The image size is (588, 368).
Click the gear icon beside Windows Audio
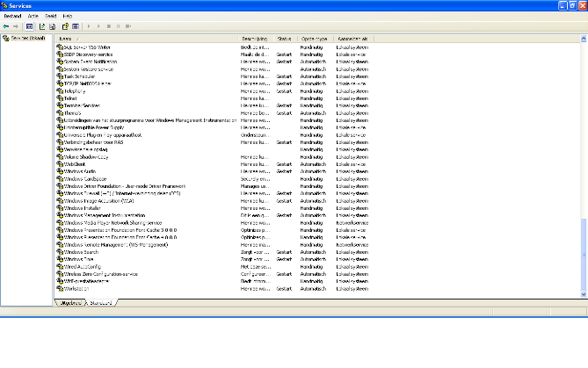click(x=60, y=171)
